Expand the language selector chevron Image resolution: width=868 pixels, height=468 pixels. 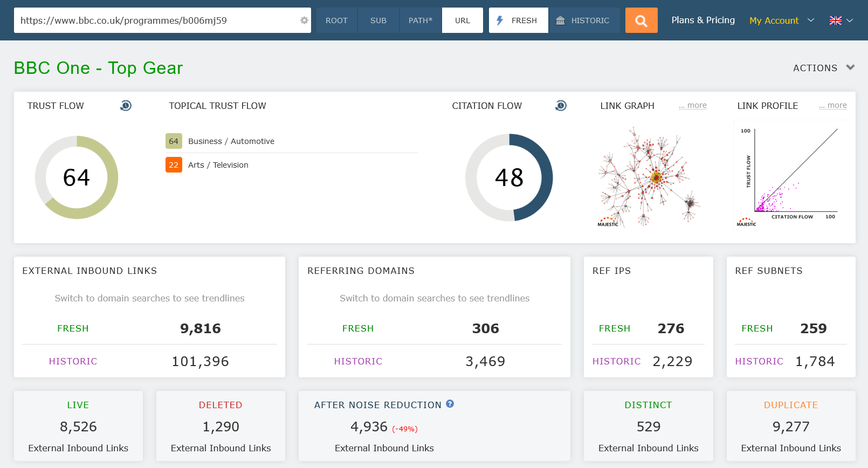tap(850, 20)
